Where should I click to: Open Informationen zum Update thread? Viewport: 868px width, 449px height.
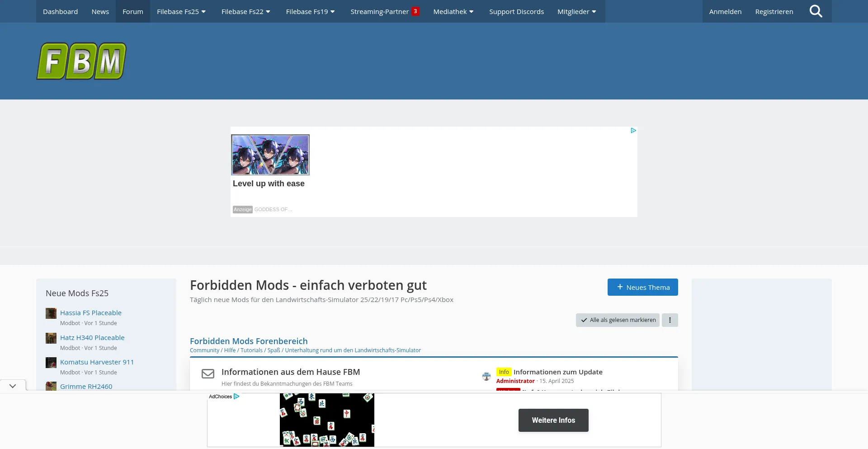click(558, 372)
